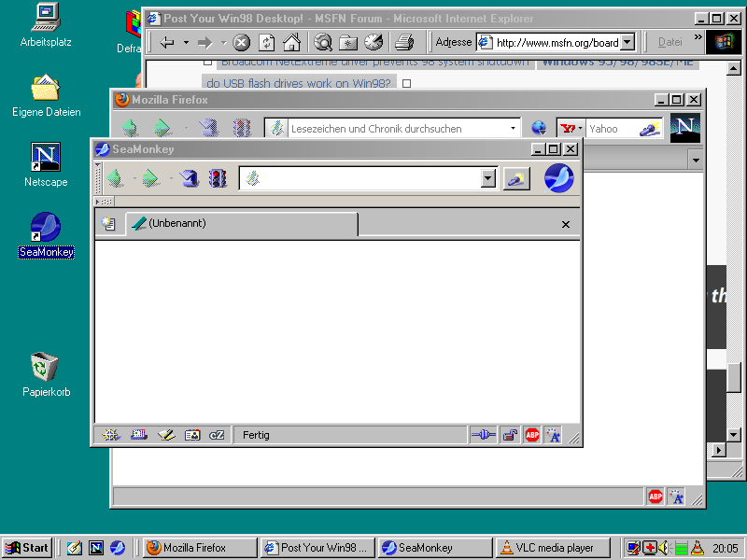Open link 'do USB flash drives work on Win98?'

(299, 83)
